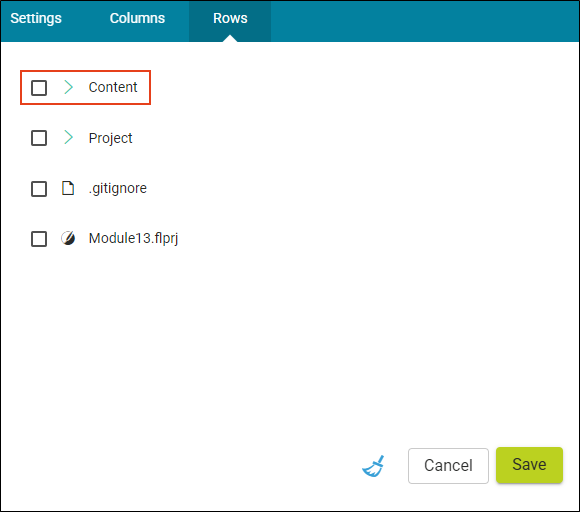Check the Module13.flprj checkbox
This screenshot has width=580, height=512.
[x=39, y=239]
